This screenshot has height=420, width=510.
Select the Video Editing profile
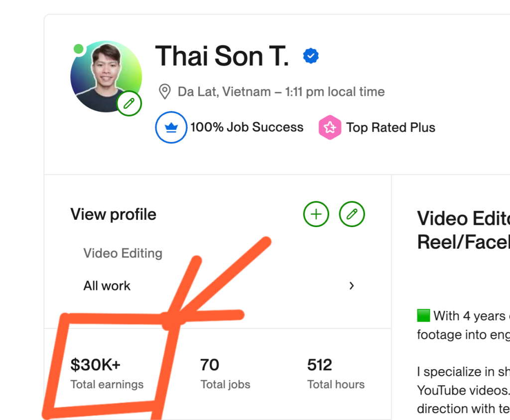(x=123, y=253)
